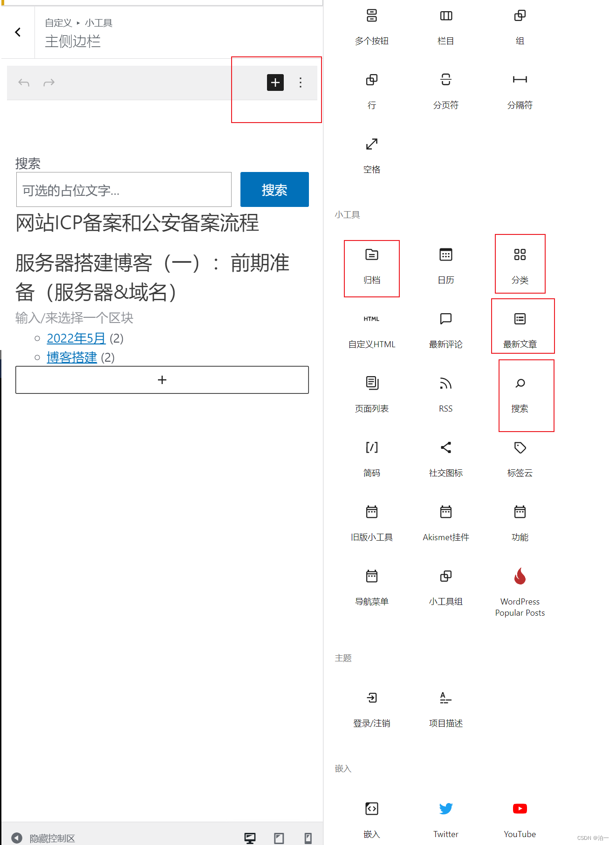Viewport: 616px width, 845px height.
Task: Insert the Twitter embed block
Action: coord(445,820)
